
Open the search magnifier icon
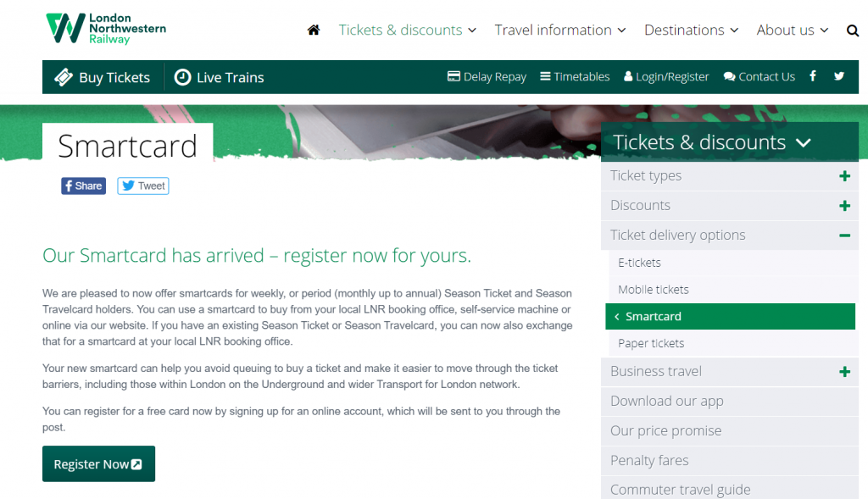point(853,30)
